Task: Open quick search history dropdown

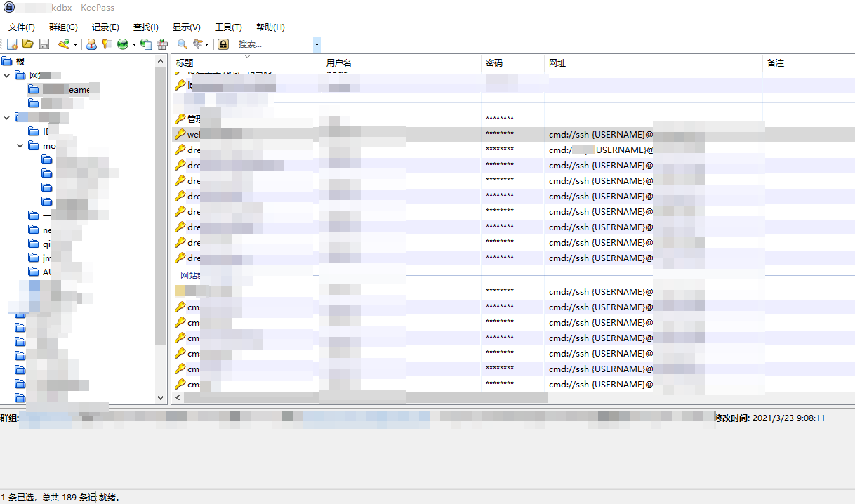Action: pyautogui.click(x=317, y=44)
